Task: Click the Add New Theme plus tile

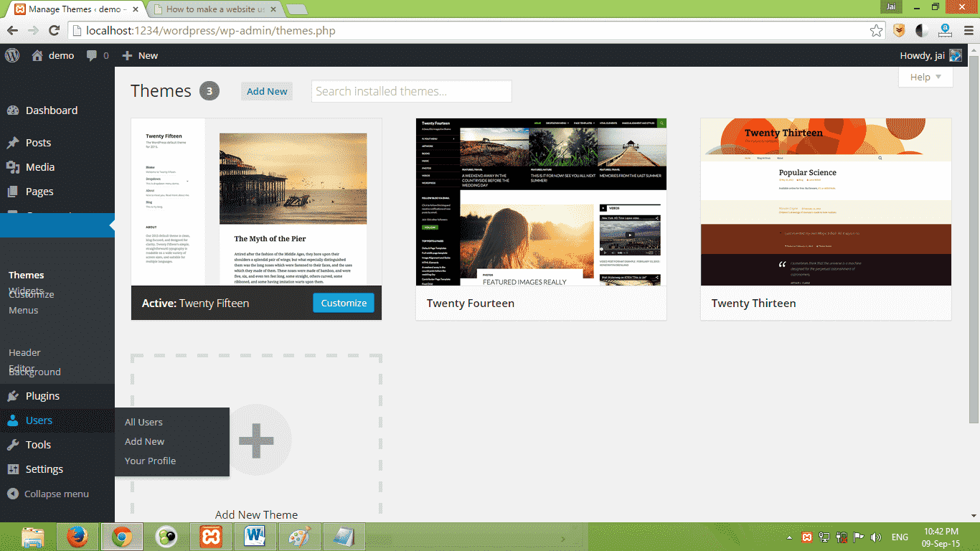Action: tap(256, 439)
